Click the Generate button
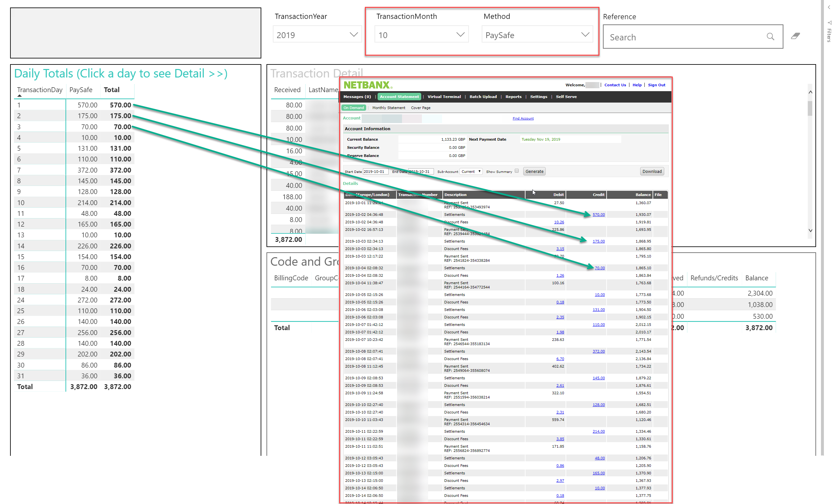Image resolution: width=834 pixels, height=504 pixels. tap(534, 172)
